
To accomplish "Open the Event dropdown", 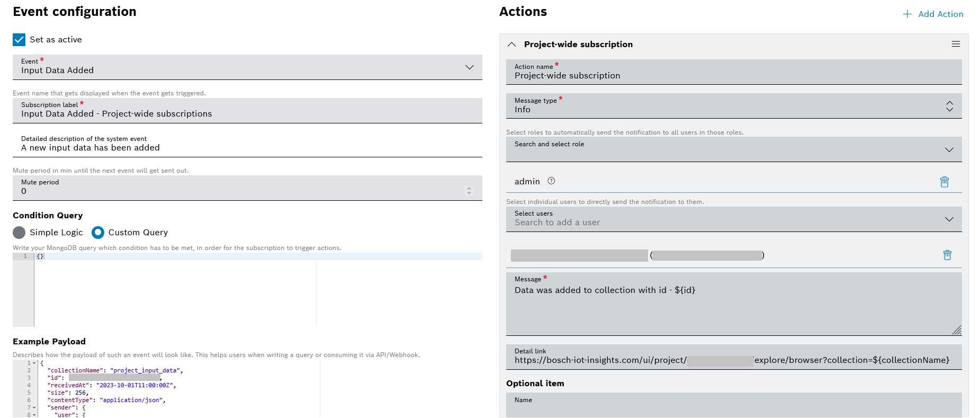I will (x=469, y=67).
